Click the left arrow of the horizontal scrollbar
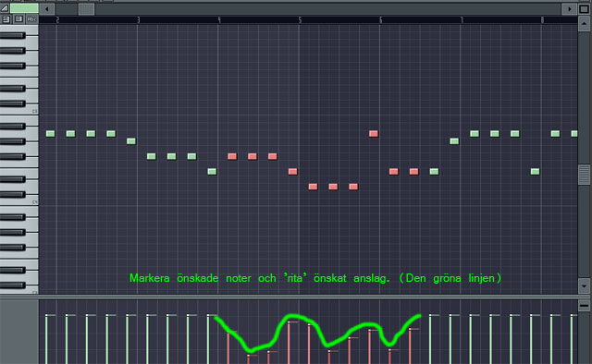This screenshot has width=592, height=364. 47,8
